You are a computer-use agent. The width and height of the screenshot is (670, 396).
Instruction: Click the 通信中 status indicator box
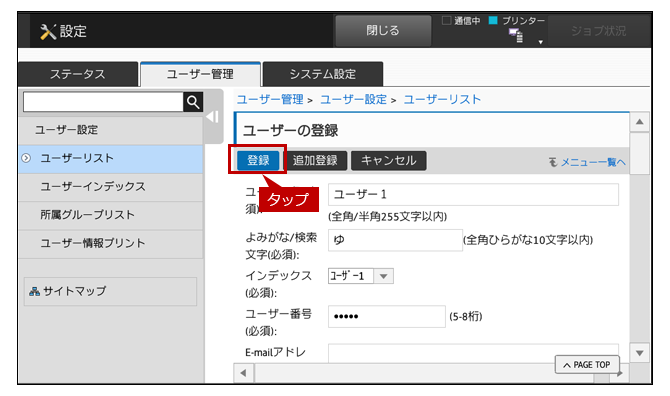(x=447, y=21)
